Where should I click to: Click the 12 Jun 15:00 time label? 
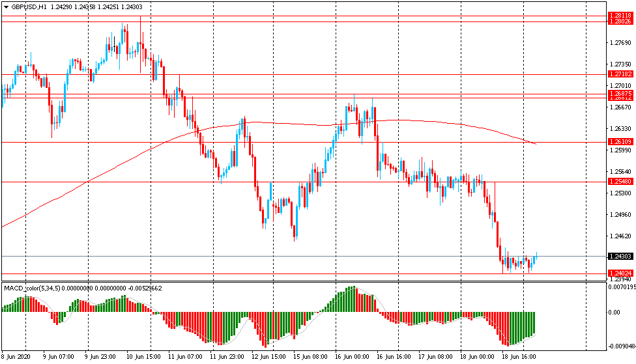pyautogui.click(x=268, y=357)
